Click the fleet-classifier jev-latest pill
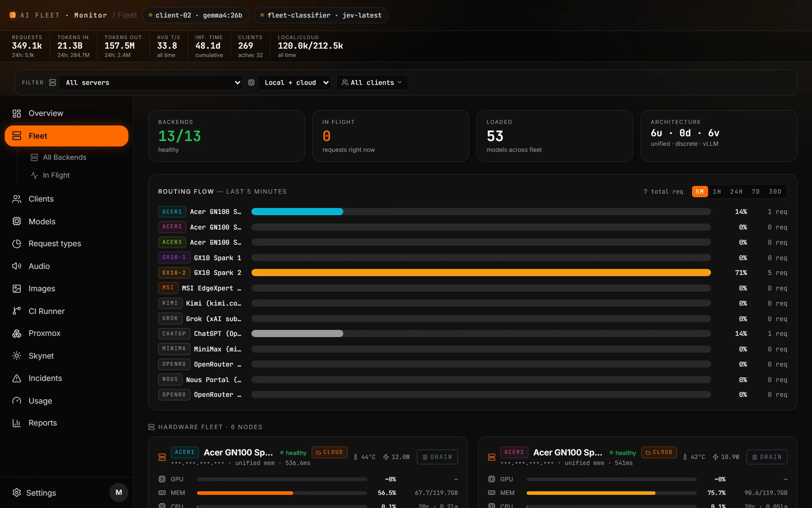The width and height of the screenshot is (812, 508). 321,15
